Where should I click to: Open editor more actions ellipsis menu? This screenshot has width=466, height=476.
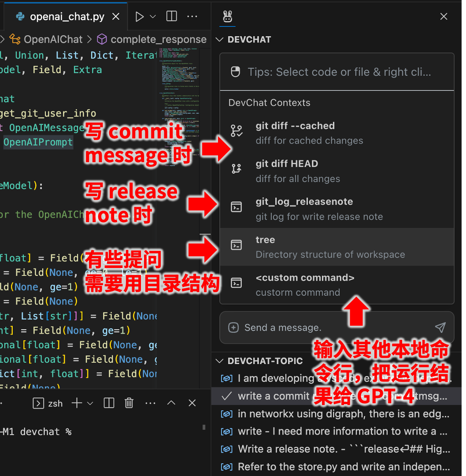tap(192, 16)
